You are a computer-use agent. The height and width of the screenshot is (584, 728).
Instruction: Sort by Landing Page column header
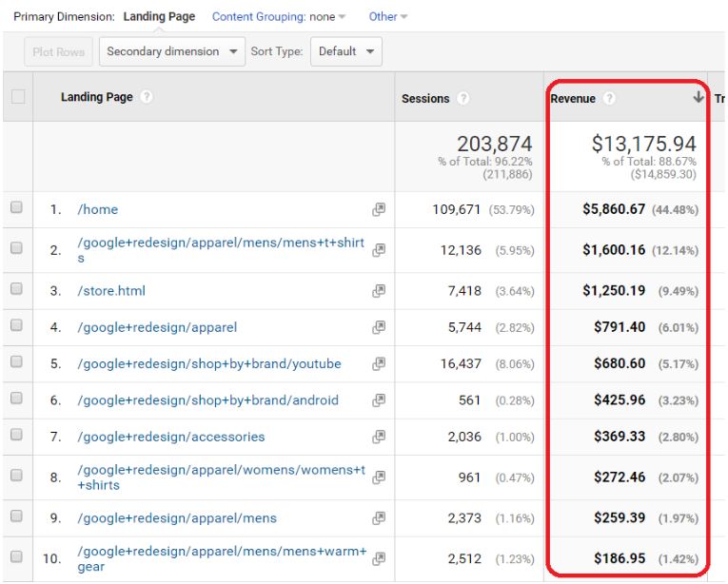[96, 97]
